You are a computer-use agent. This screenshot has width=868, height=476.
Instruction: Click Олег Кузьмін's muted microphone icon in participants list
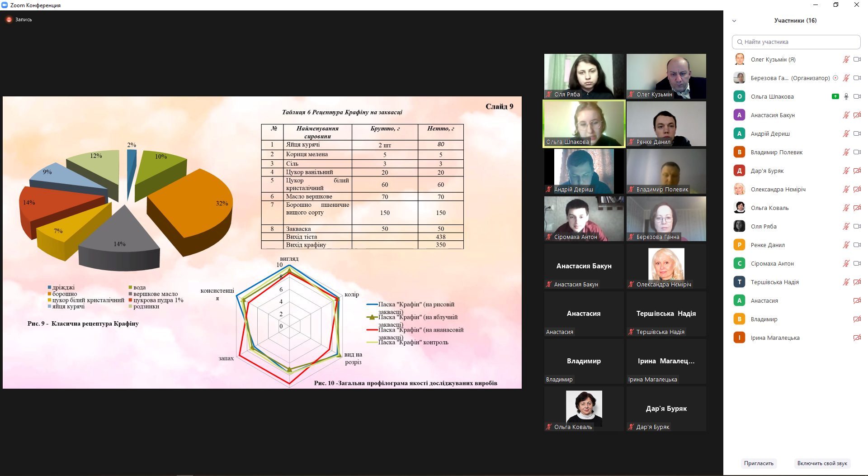click(846, 59)
